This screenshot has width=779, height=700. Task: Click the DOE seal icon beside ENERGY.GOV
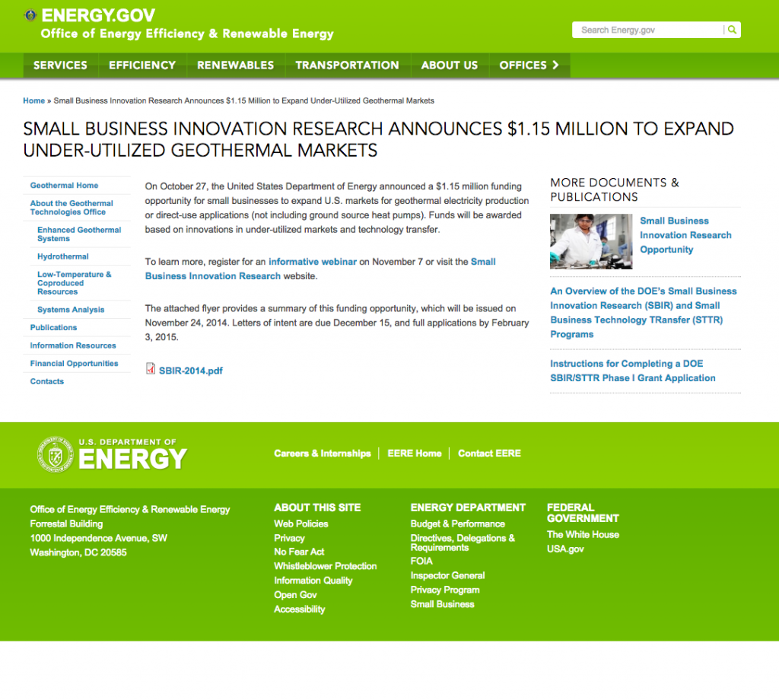(30, 15)
